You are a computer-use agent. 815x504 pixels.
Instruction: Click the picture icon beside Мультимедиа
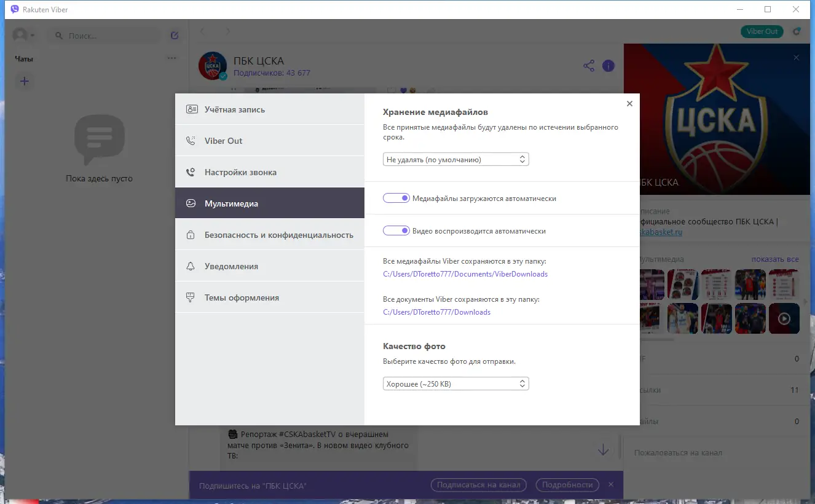click(191, 203)
